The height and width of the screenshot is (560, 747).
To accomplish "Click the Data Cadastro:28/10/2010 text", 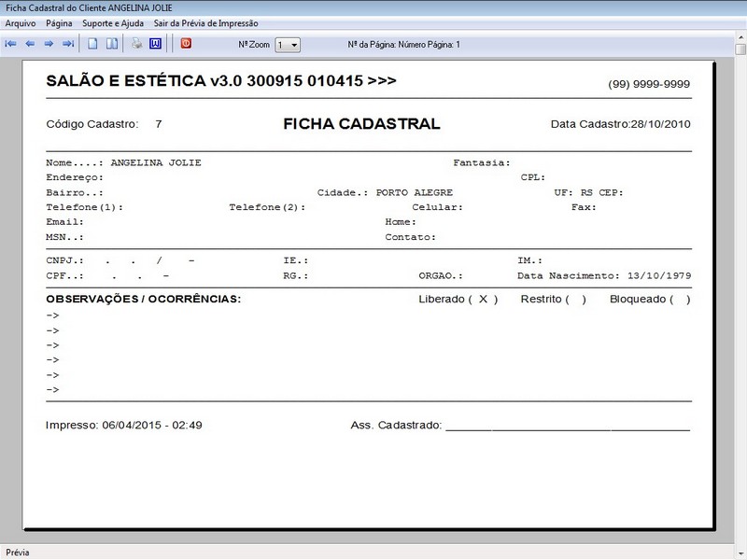I will (620, 124).
